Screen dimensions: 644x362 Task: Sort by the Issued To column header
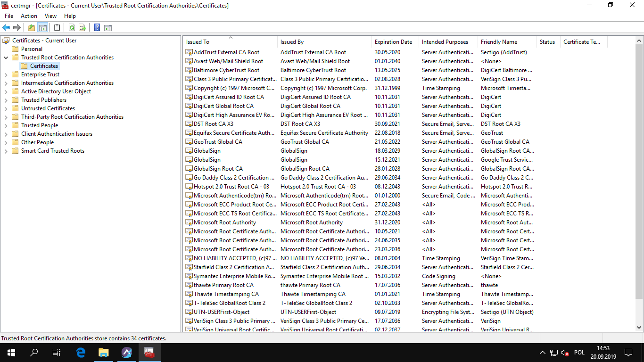(x=230, y=42)
